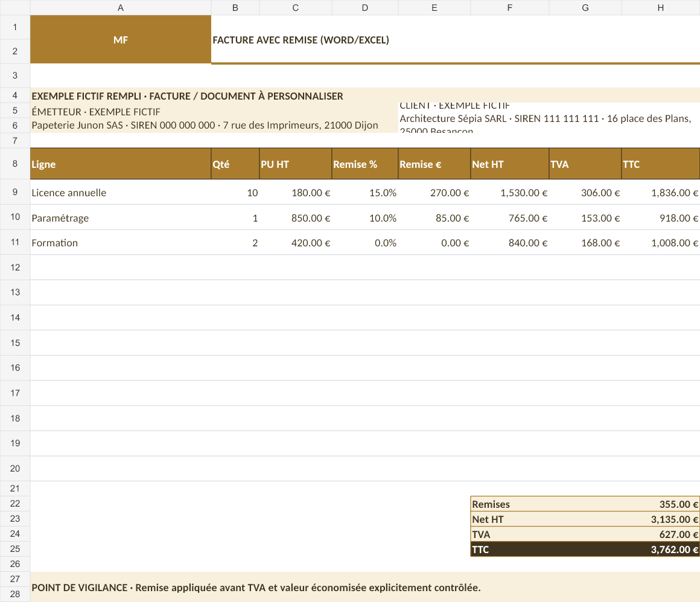The width and height of the screenshot is (700, 602).
Task: Select the 'Ligne' table header
Action: coord(121,164)
